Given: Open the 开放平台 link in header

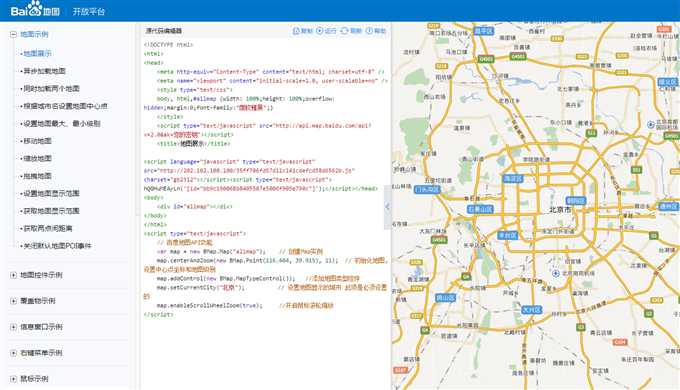Looking at the screenshot, I should [89, 11].
